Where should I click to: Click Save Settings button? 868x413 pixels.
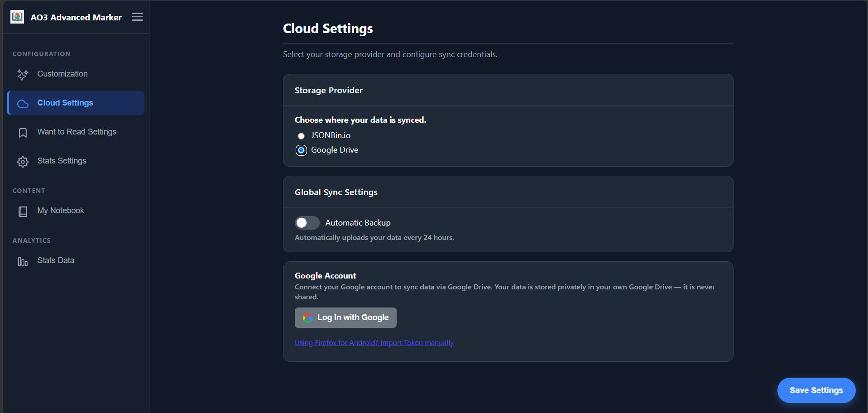click(x=816, y=390)
